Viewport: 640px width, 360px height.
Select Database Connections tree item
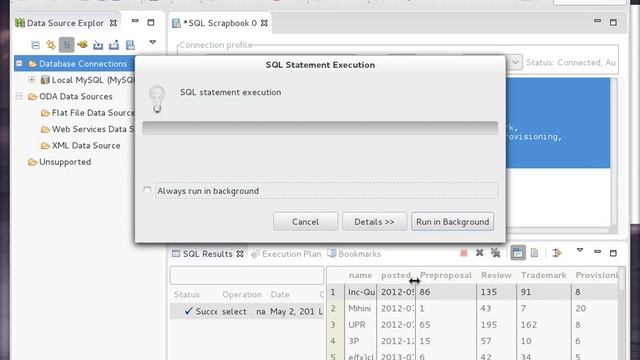pos(83,64)
